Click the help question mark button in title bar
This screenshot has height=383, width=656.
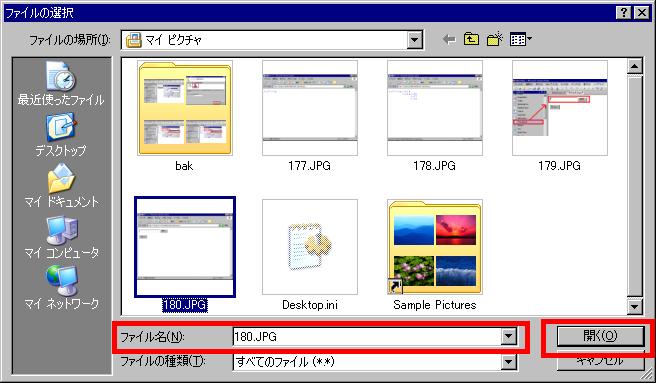click(x=623, y=13)
